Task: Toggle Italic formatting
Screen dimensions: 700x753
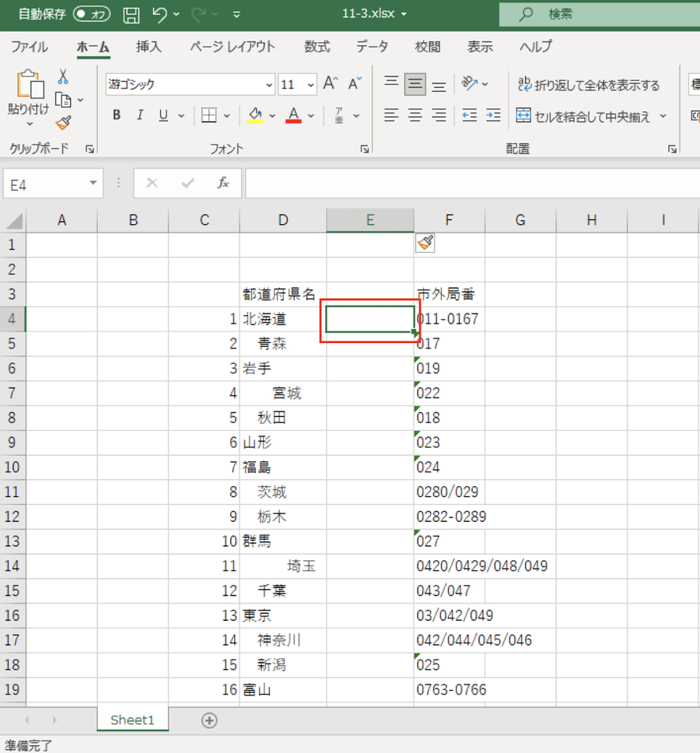Action: [x=140, y=116]
